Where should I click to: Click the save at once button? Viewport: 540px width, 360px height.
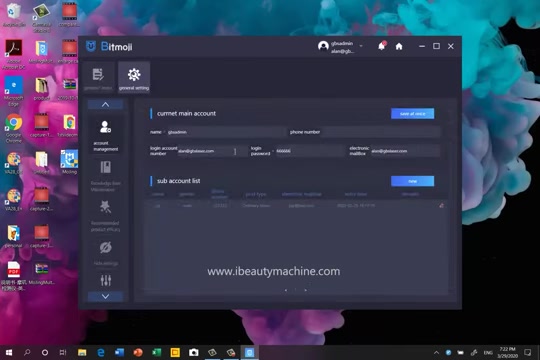(412, 114)
